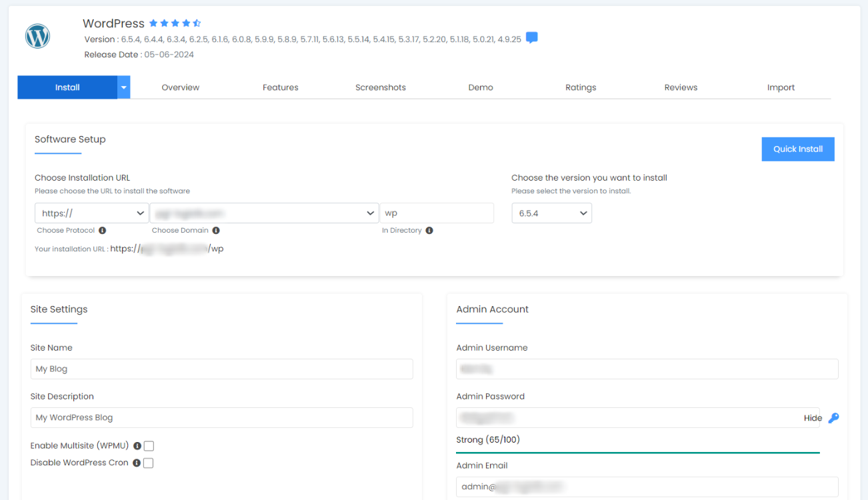Open the Ratings tab
The height and width of the screenshot is (500, 868).
click(x=581, y=87)
